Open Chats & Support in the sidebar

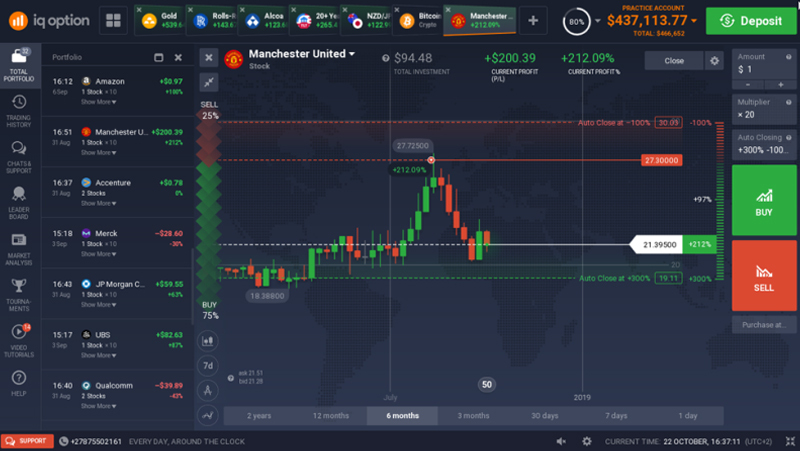19,157
